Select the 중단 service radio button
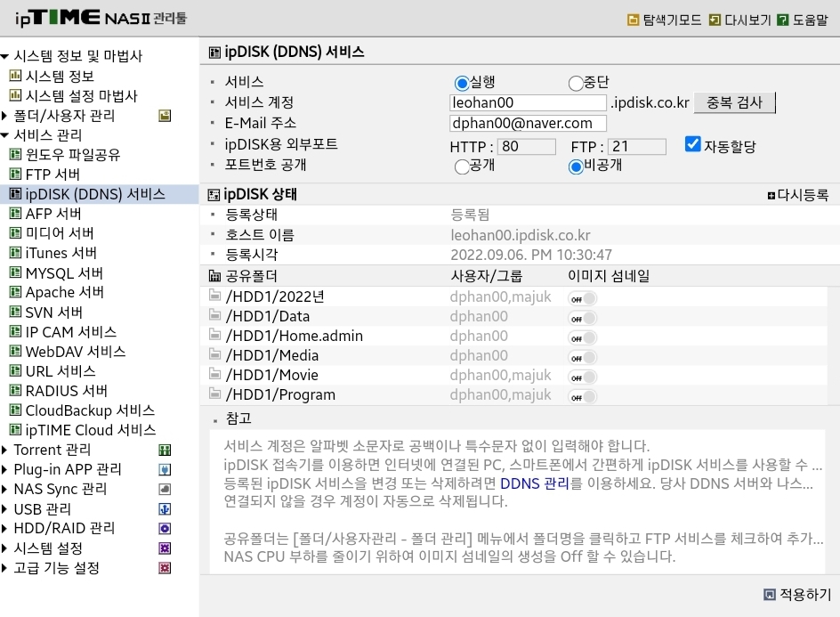Screen dimensions: 840x617 (576, 83)
